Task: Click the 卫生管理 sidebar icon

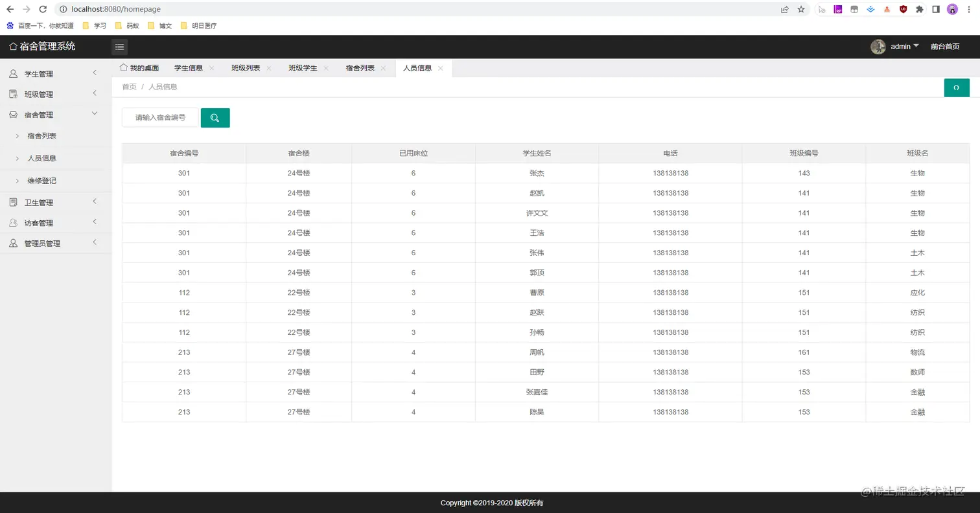Action: pos(13,202)
